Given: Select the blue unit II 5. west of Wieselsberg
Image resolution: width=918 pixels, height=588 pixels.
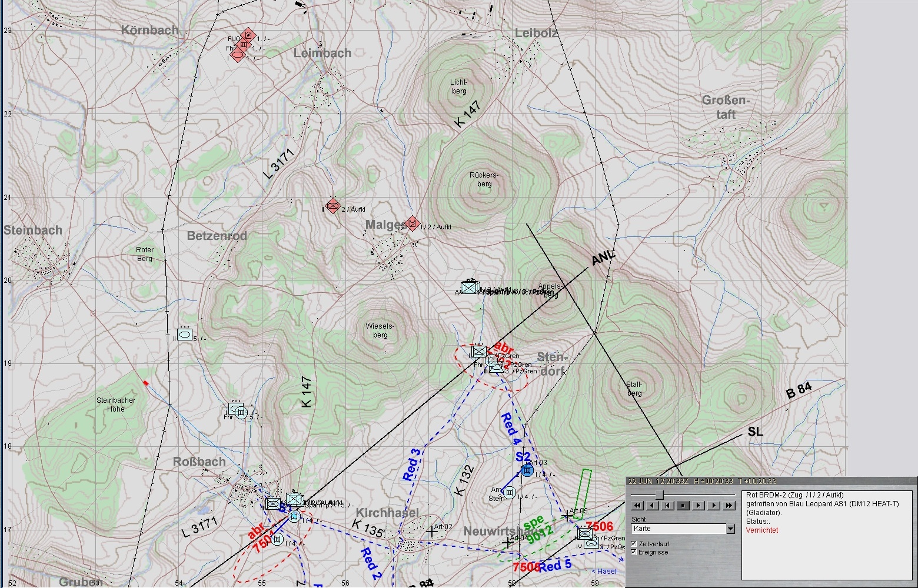Looking at the screenshot, I should pyautogui.click(x=185, y=335).
